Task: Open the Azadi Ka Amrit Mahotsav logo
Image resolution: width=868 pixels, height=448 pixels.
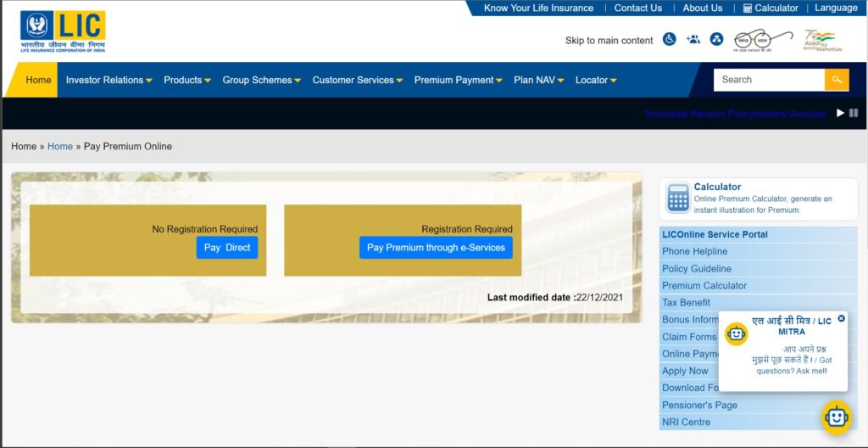Action: pyautogui.click(x=822, y=41)
